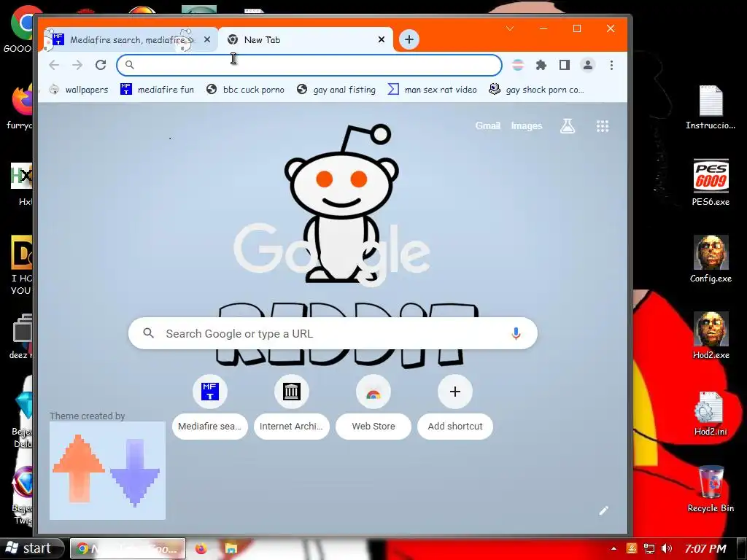Image resolution: width=747 pixels, height=560 pixels.
Task: Open the side panel icon in toolbar
Action: pos(565,65)
